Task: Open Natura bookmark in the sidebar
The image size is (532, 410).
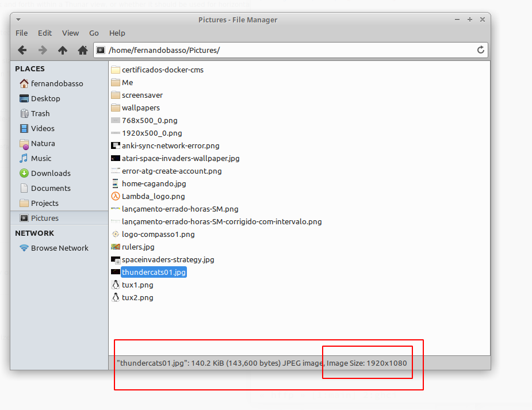Action: click(x=59, y=143)
